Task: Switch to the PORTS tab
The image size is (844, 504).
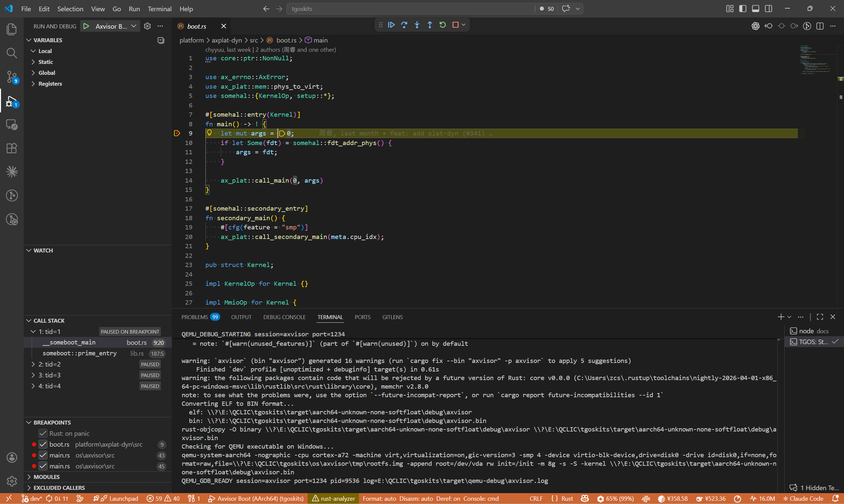Action: 362,317
